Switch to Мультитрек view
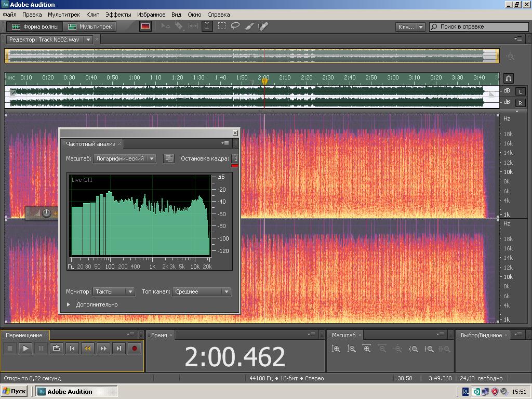The image size is (532, 399). [x=90, y=26]
